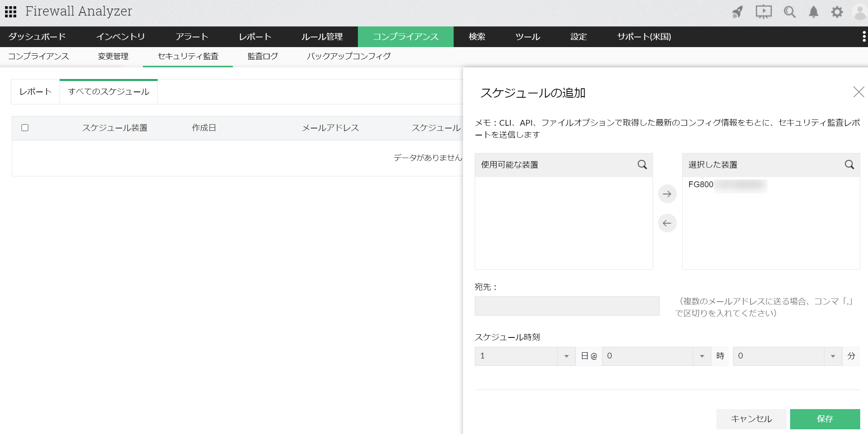Screen dimensions: 868x434
Task: Move device right with arrow button
Action: pyautogui.click(x=667, y=194)
